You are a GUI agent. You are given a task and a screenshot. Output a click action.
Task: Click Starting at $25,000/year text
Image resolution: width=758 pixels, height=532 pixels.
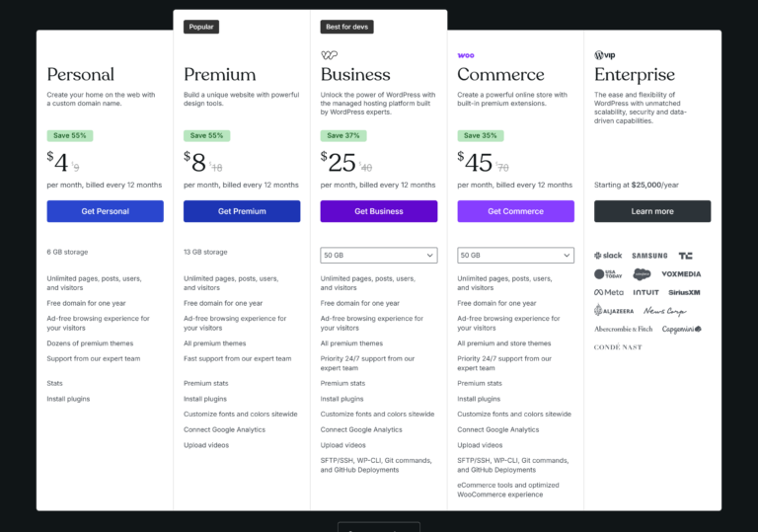coord(637,185)
